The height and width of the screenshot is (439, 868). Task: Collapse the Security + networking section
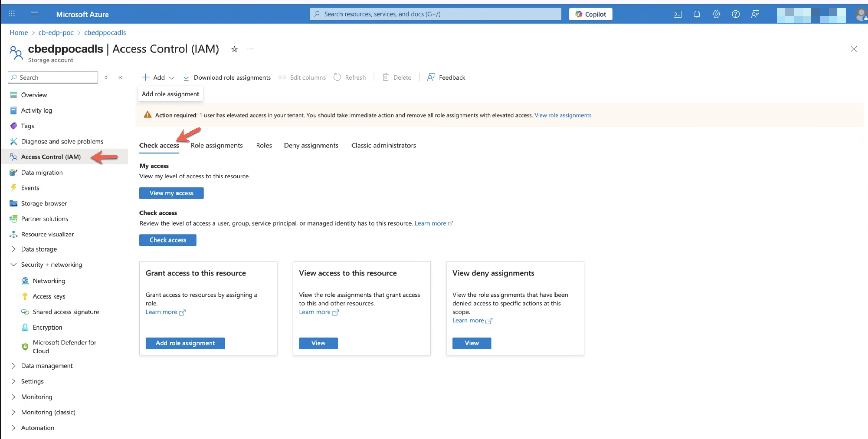pyautogui.click(x=13, y=265)
